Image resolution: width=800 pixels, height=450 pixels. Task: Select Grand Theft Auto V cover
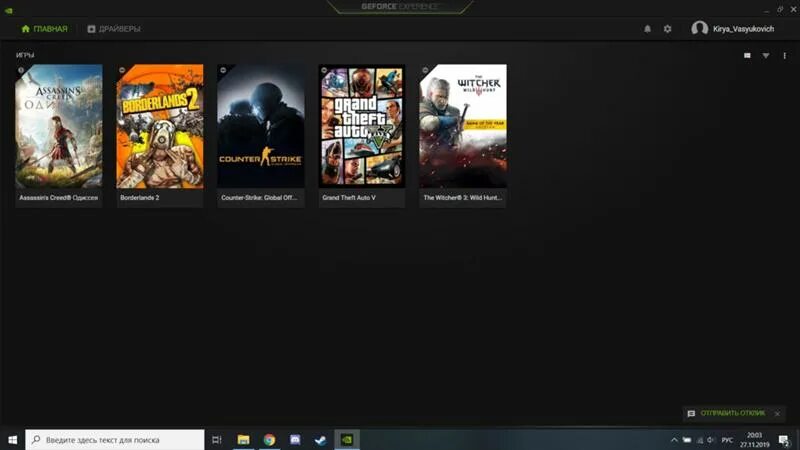362,126
